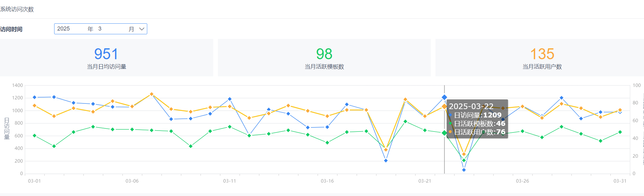Click the lowest blue point at 03-23
Image resolution: width=644 pixels, height=196 pixels.
(x=464, y=170)
